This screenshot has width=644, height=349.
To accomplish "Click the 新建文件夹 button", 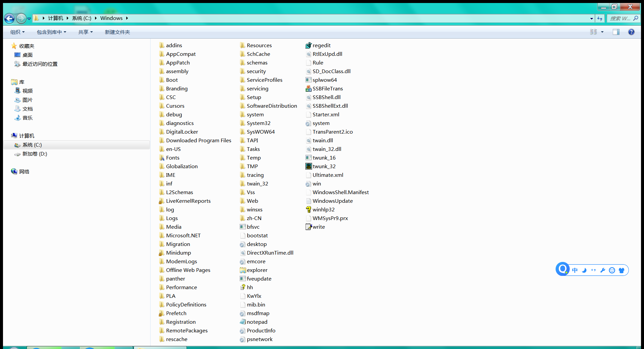I will (117, 32).
